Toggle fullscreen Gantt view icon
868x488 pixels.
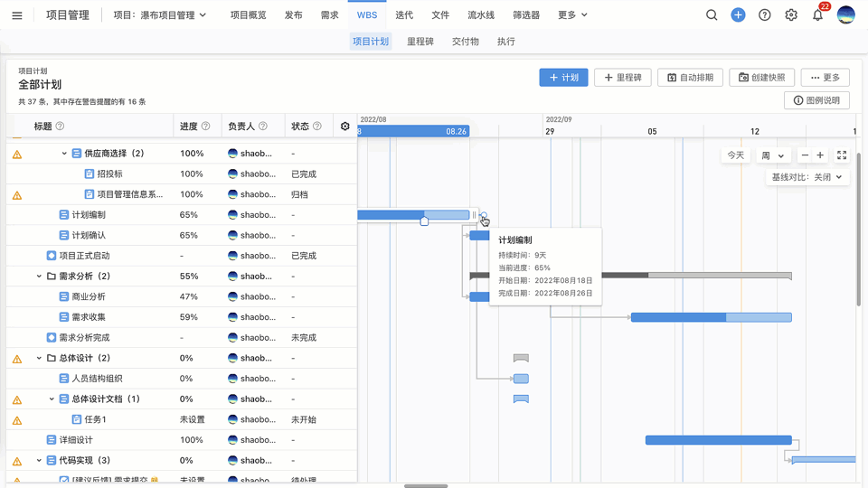coord(842,155)
